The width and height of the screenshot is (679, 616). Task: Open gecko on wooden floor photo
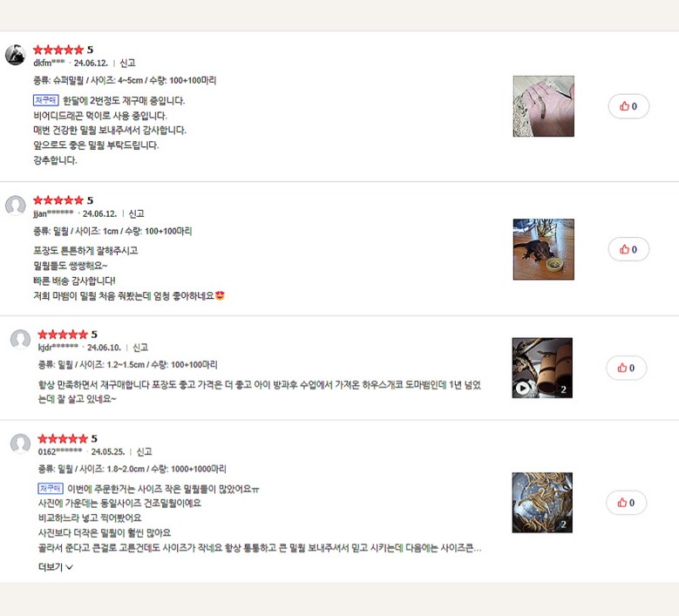click(543, 249)
